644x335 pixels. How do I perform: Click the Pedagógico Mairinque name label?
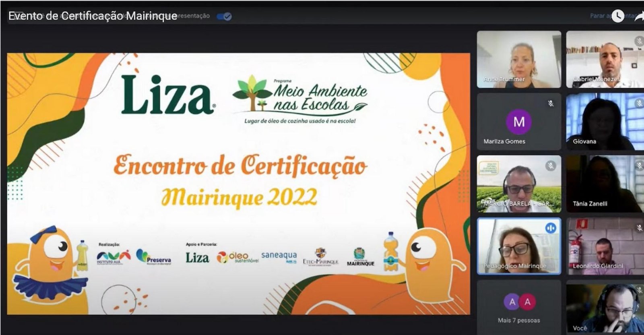tap(515, 266)
